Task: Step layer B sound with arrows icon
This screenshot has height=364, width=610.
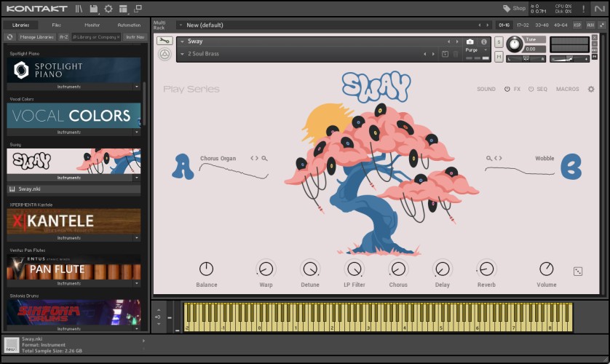Action: click(x=498, y=158)
